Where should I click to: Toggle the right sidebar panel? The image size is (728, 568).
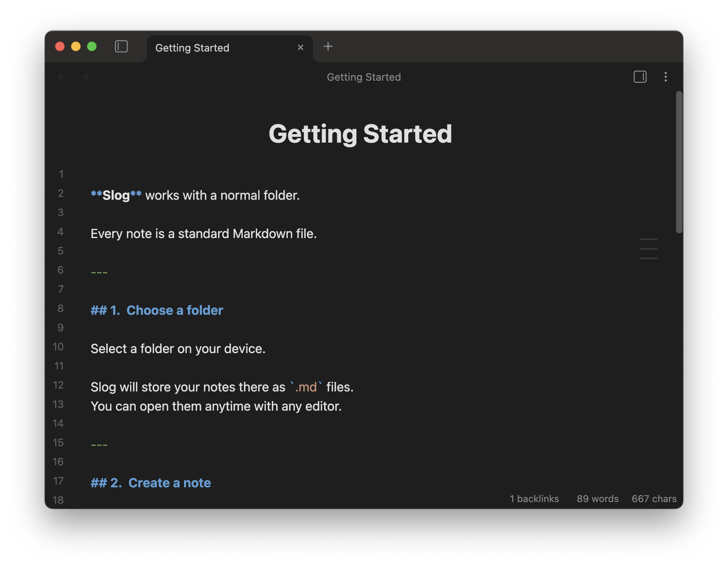[x=640, y=77]
